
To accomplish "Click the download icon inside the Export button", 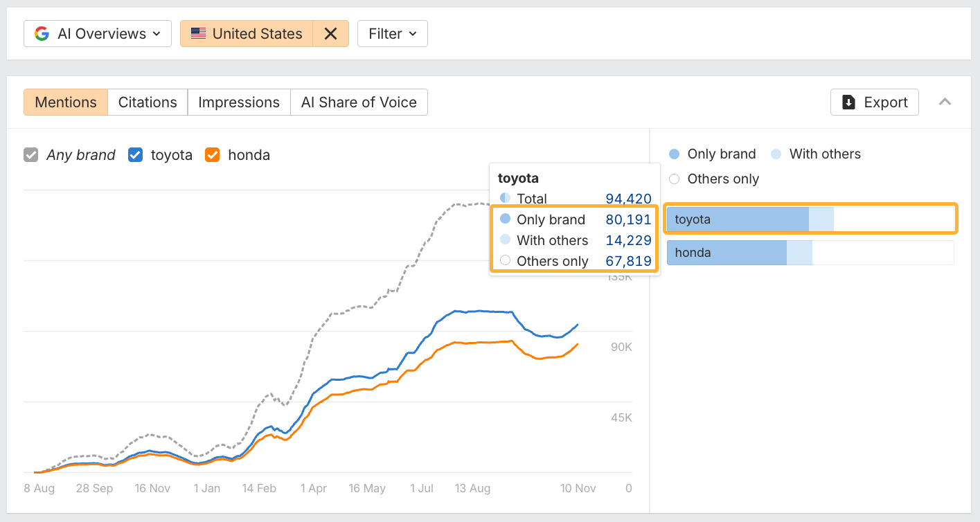I will pos(848,102).
